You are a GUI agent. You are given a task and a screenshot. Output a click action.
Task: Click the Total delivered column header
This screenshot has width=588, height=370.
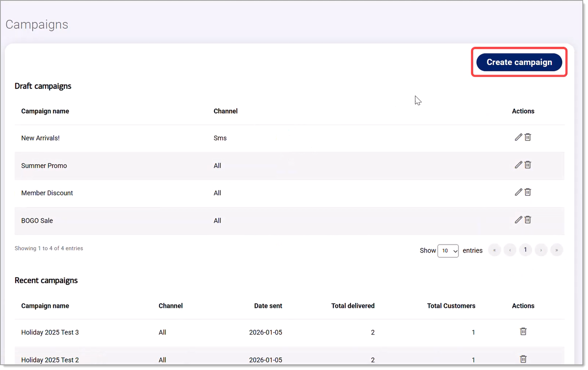coord(353,306)
